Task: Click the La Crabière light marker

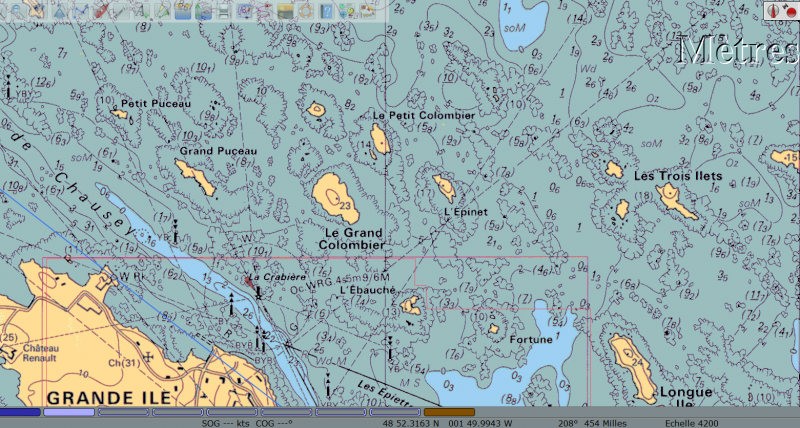Action: tap(249, 282)
